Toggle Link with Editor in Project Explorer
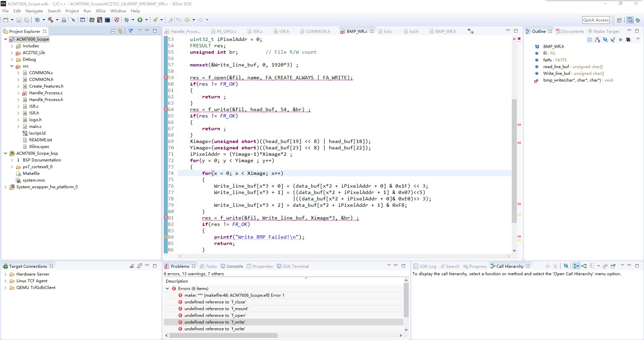Viewport: 644px width, 340px height. [x=120, y=31]
